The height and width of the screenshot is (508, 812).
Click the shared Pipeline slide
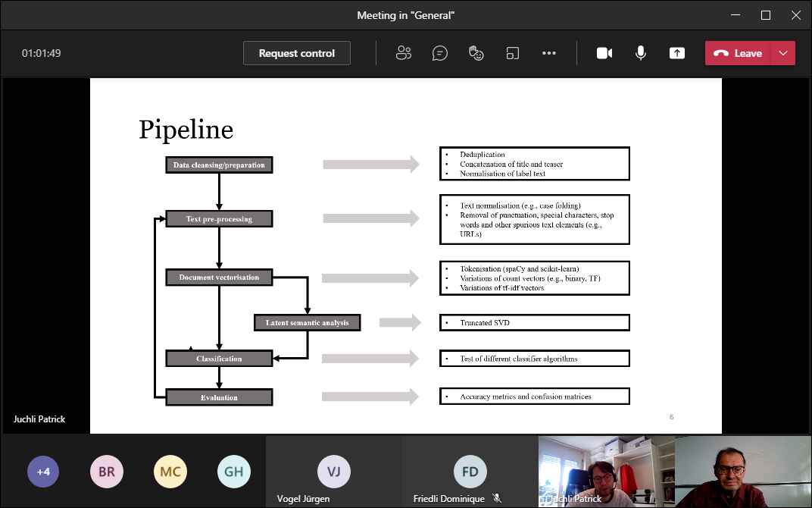click(405, 256)
